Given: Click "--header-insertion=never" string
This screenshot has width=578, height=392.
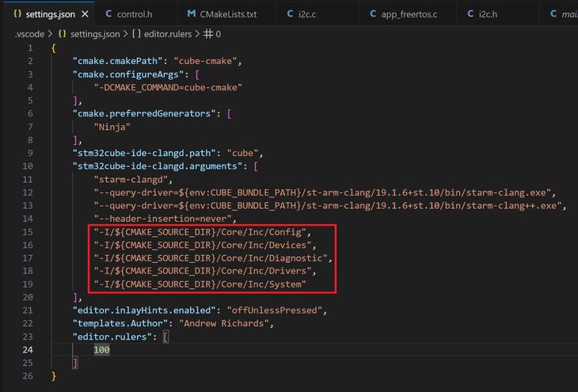Looking at the screenshot, I should pos(162,219).
